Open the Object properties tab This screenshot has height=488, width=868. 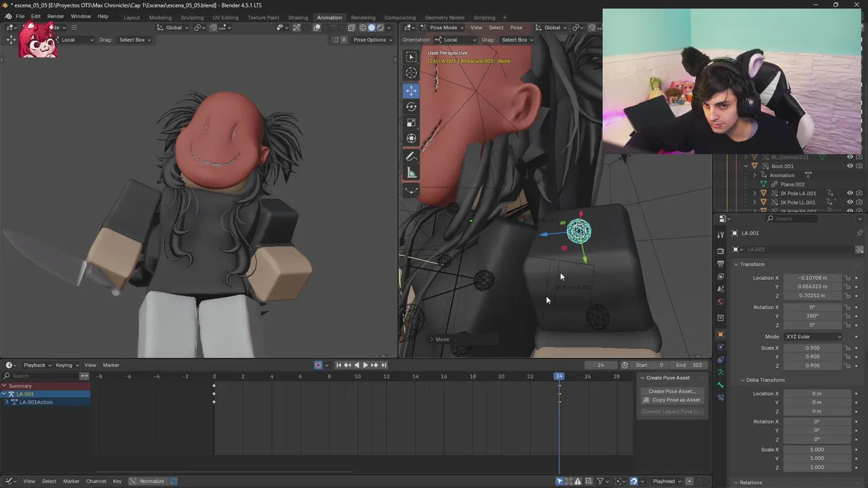click(x=720, y=334)
